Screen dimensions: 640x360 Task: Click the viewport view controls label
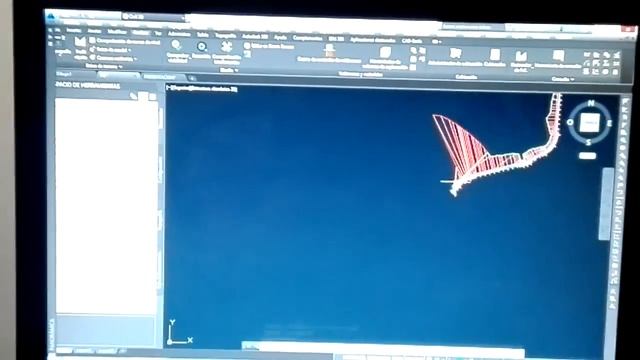click(202, 88)
